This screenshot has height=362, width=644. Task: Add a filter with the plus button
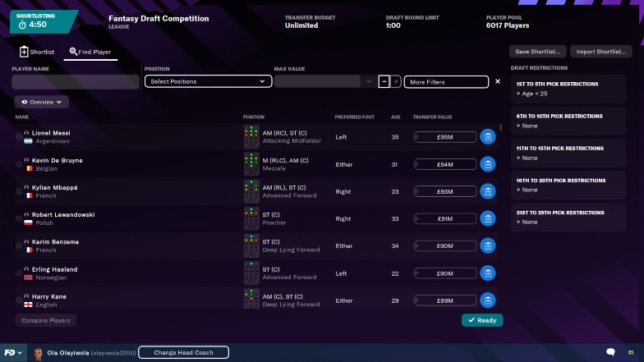click(x=396, y=81)
